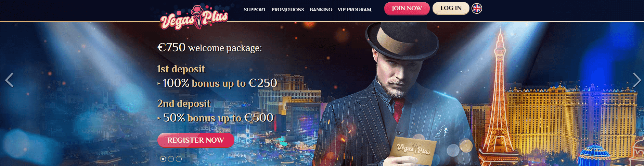Click the €750 welcome package heading

click(209, 47)
